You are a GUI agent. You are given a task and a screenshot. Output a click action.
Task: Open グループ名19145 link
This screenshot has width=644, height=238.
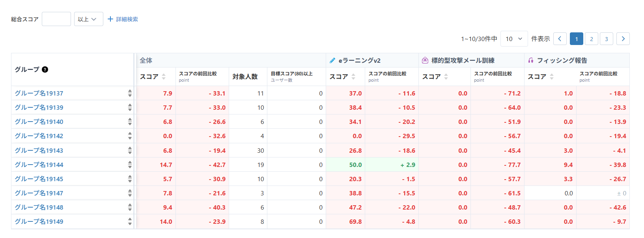point(39,179)
